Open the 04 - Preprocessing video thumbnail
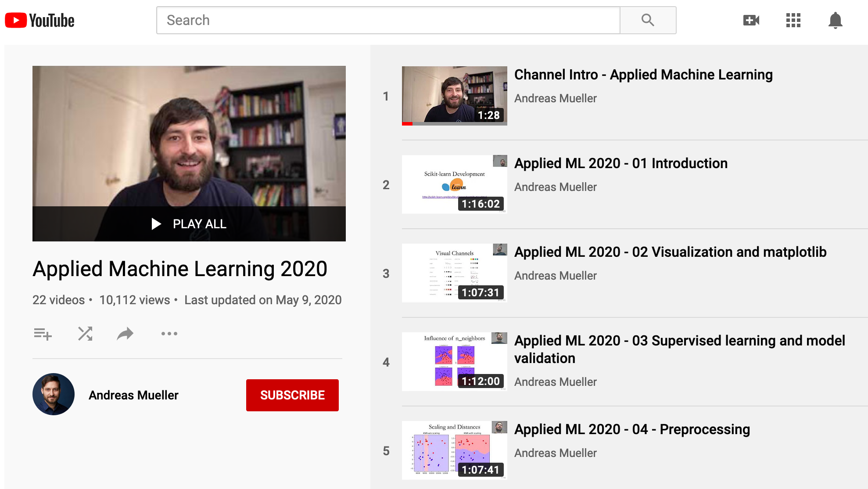Image resolution: width=868 pixels, height=489 pixels. coord(454,450)
